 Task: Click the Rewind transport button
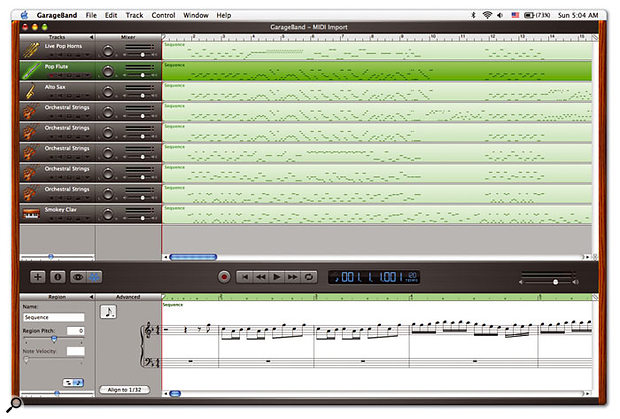(x=261, y=277)
